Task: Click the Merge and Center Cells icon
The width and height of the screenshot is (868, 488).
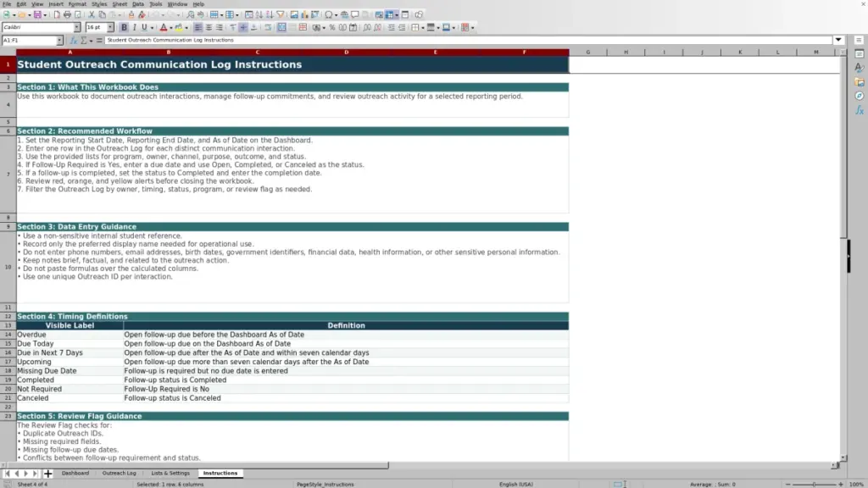Action: pyautogui.click(x=281, y=27)
